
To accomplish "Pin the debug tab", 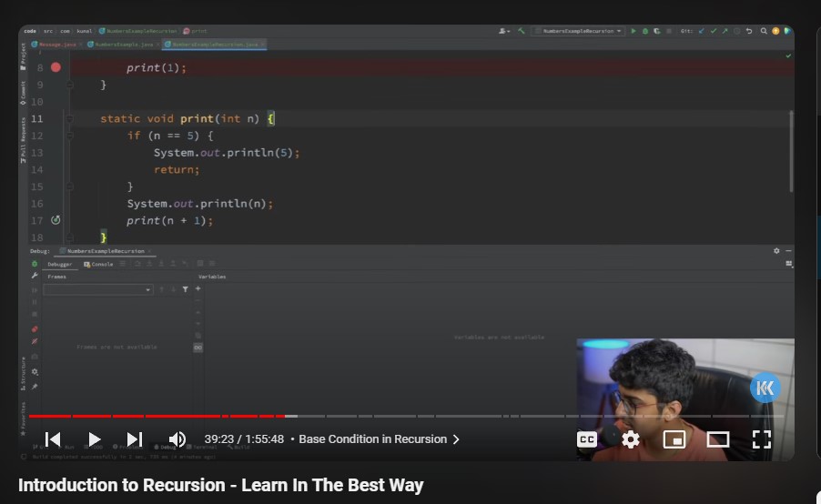I will click(x=35, y=387).
